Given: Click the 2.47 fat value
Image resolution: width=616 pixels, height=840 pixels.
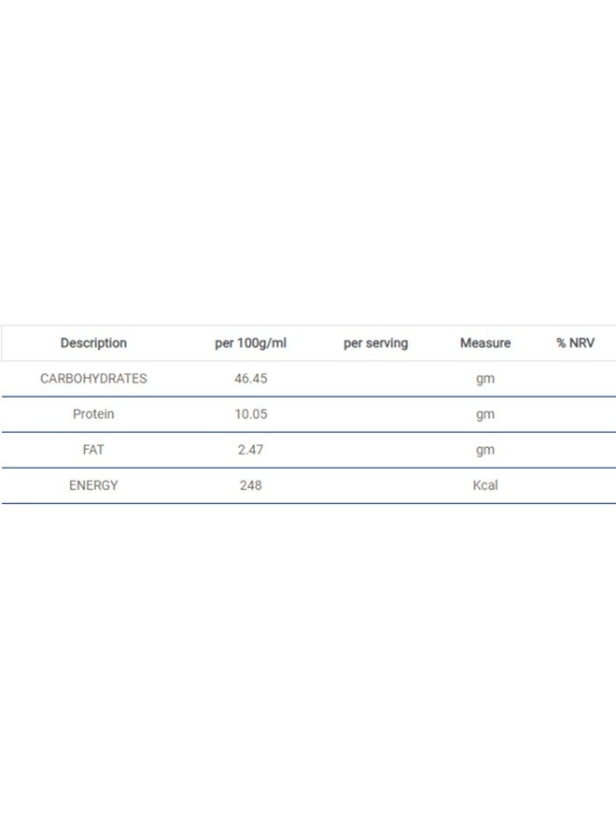Looking at the screenshot, I should tap(250, 450).
